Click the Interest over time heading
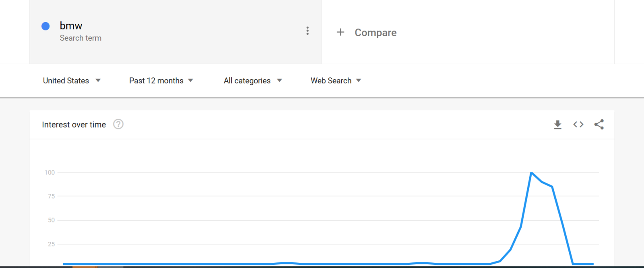The image size is (644, 268). (x=74, y=125)
